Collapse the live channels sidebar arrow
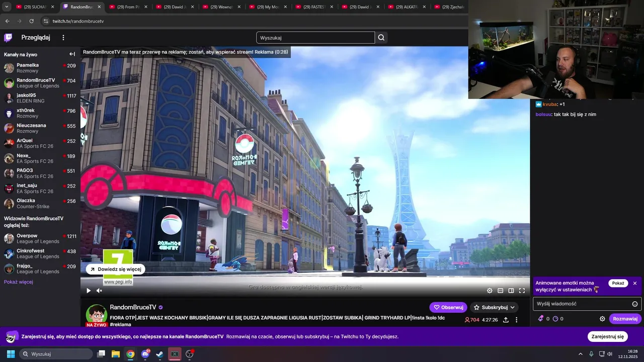 (x=72, y=54)
